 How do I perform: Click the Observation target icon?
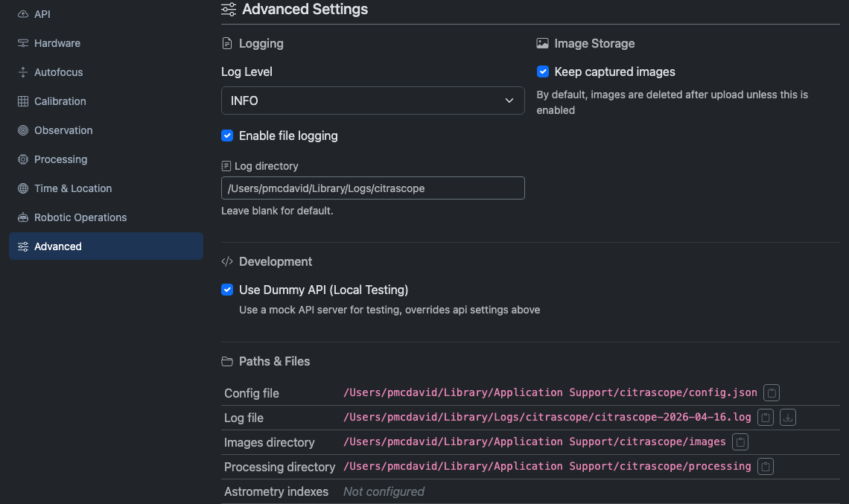(23, 130)
